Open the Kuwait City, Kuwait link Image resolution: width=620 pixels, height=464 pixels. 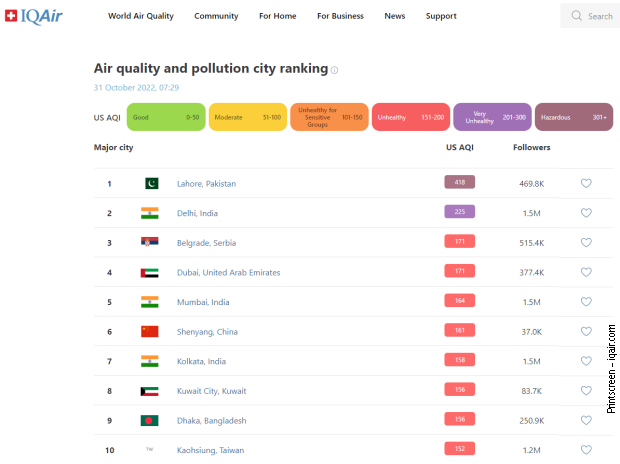pos(212,391)
